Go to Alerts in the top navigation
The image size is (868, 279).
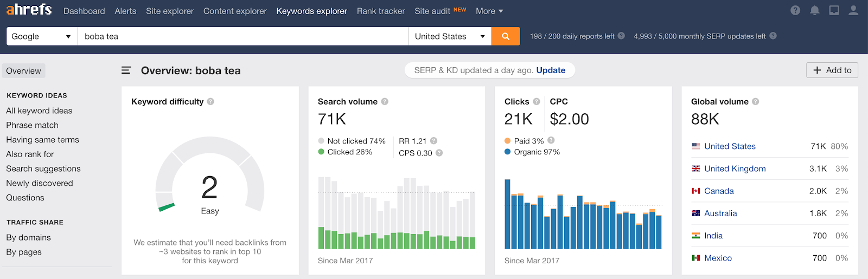pyautogui.click(x=125, y=11)
